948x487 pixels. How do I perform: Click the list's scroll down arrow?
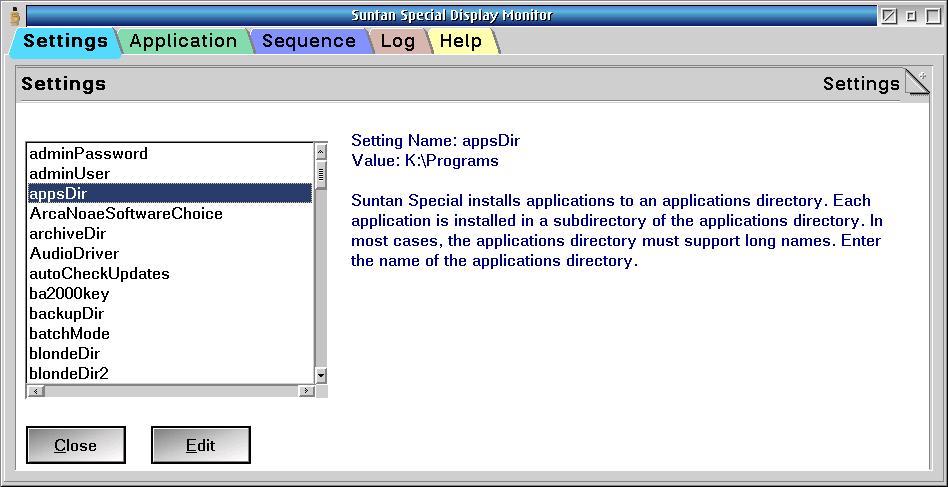pos(321,375)
